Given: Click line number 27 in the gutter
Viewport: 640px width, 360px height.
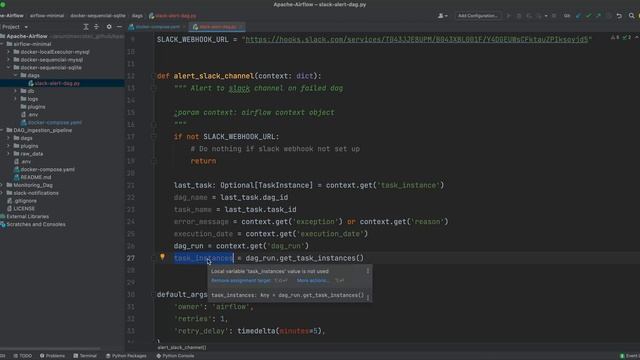Looking at the screenshot, I should point(131,258).
